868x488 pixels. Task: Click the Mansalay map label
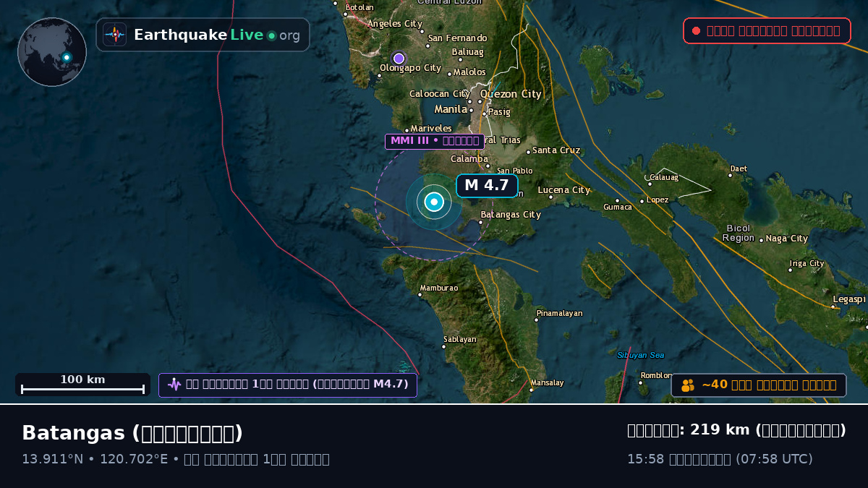pos(547,382)
